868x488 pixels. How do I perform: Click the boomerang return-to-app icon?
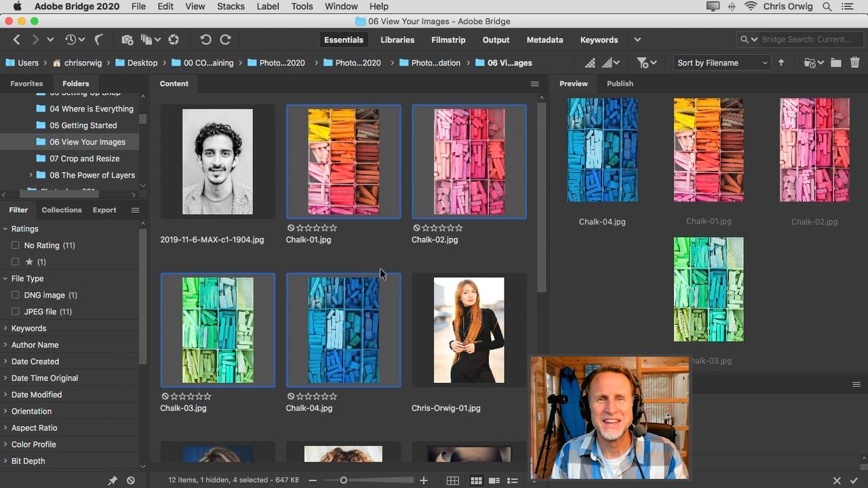coord(98,40)
